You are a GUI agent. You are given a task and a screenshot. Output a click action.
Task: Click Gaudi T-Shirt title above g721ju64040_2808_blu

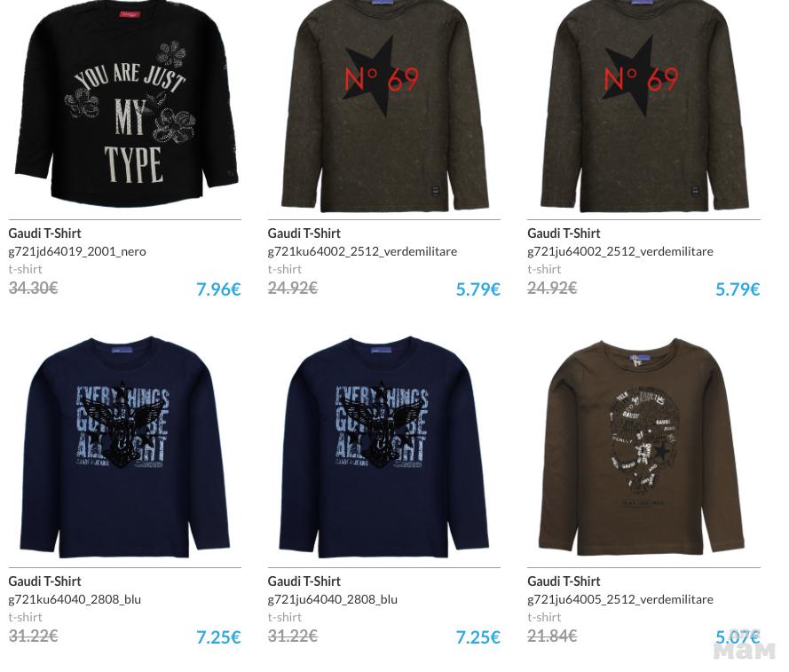304,581
